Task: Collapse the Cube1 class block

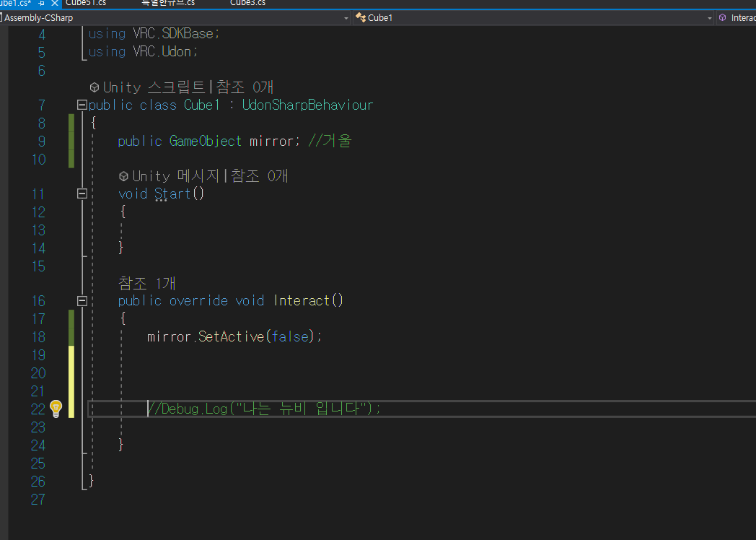Action: (x=82, y=105)
